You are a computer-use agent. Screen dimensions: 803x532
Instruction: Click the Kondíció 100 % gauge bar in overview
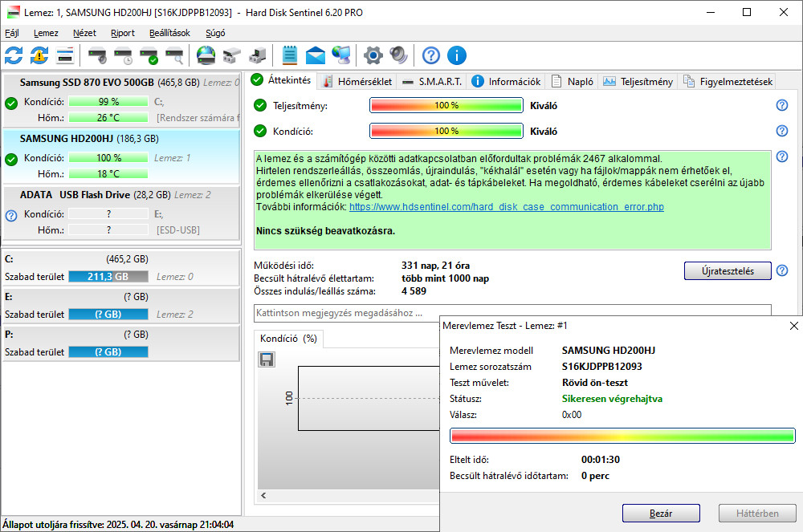click(446, 131)
